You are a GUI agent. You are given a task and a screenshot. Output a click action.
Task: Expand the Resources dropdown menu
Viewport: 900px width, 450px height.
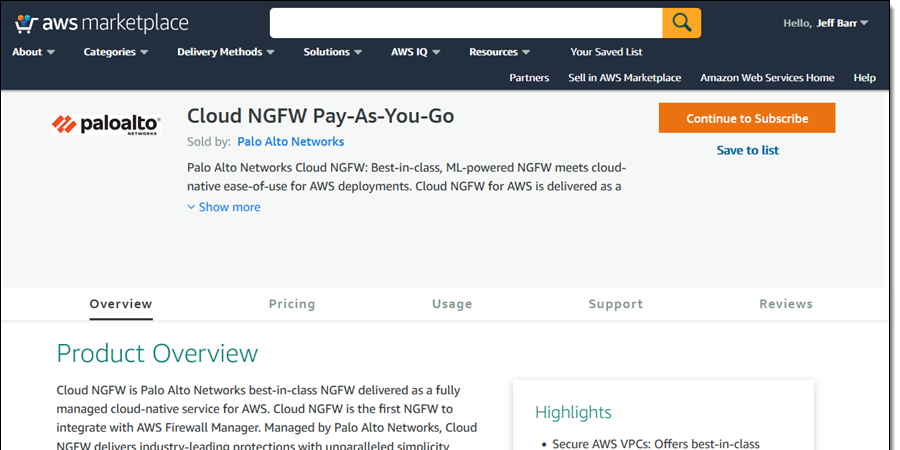[x=499, y=52]
